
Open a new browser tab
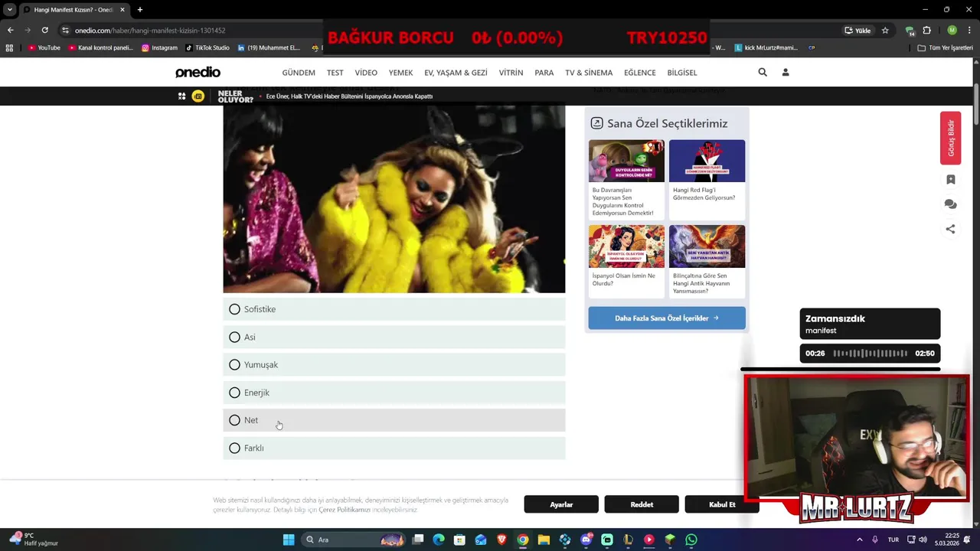click(x=139, y=9)
